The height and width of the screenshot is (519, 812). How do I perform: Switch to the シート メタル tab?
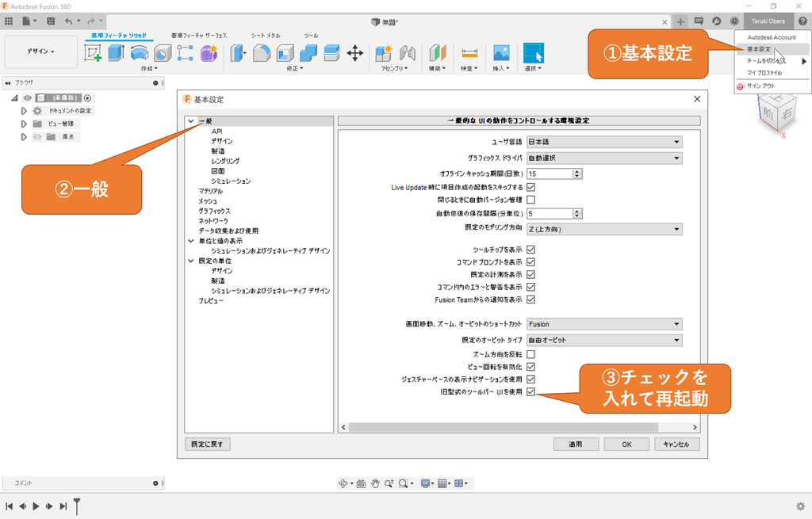tap(266, 36)
